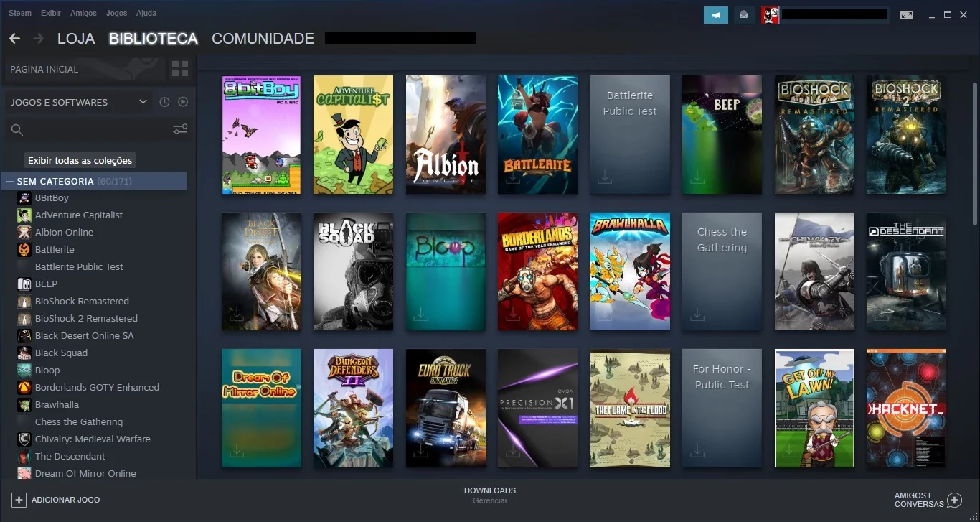Go forward with the right arrow
This screenshot has height=522, width=980.
[x=38, y=38]
